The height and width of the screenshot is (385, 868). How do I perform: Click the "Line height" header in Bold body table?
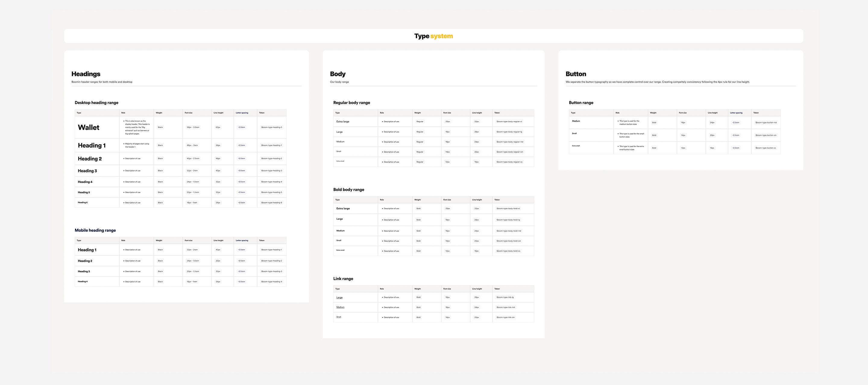pos(477,200)
